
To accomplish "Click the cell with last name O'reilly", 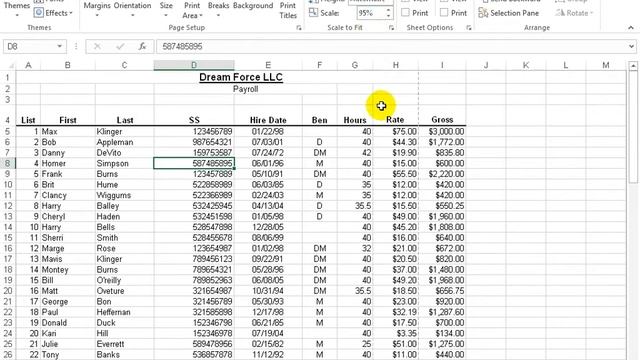I will click(x=124, y=280).
